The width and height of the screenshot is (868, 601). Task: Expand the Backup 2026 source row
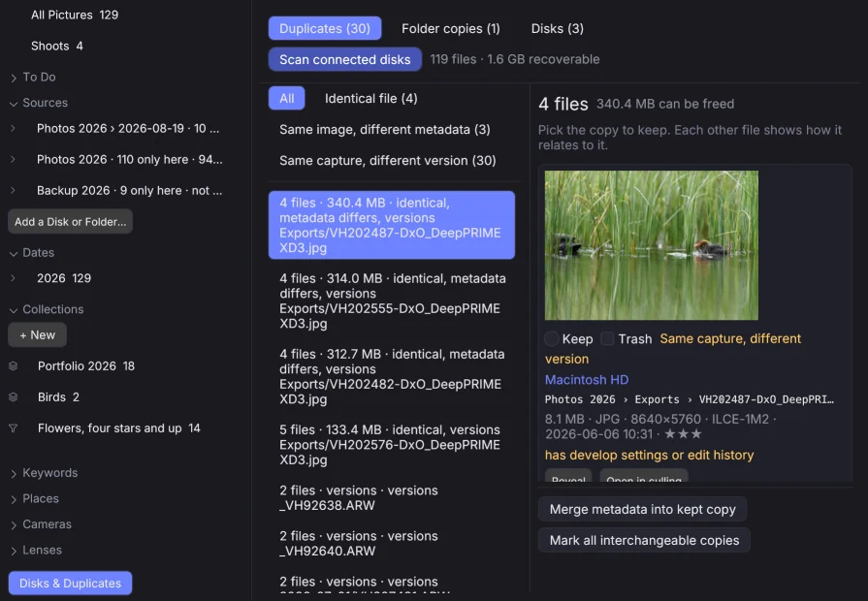tap(14, 190)
